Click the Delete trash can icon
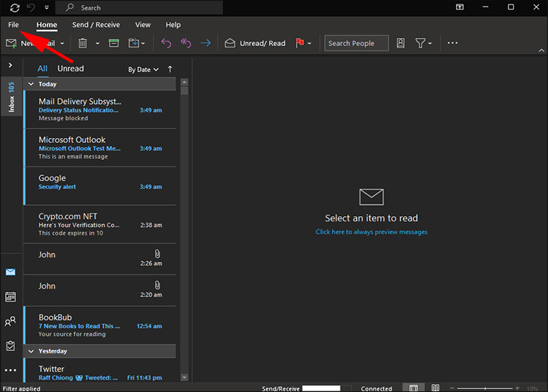548x392 pixels. [x=83, y=43]
